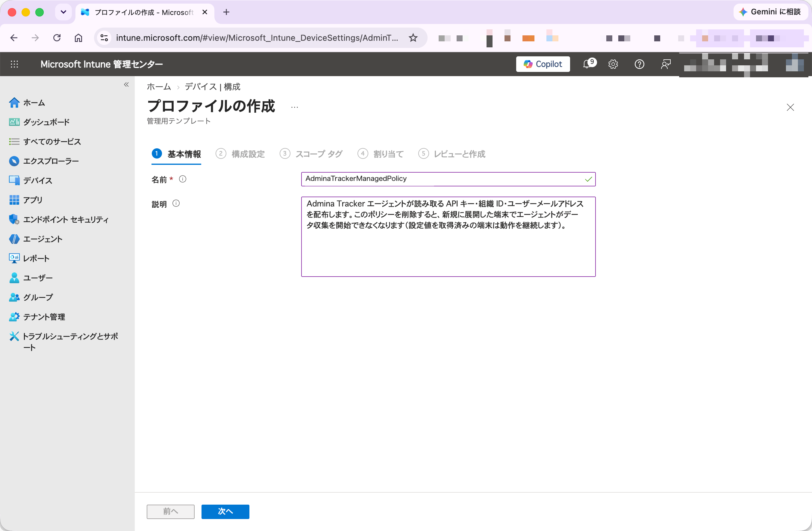Viewport: 812px width, 531px height.
Task: Focus the 名前 input field
Action: click(x=448, y=179)
